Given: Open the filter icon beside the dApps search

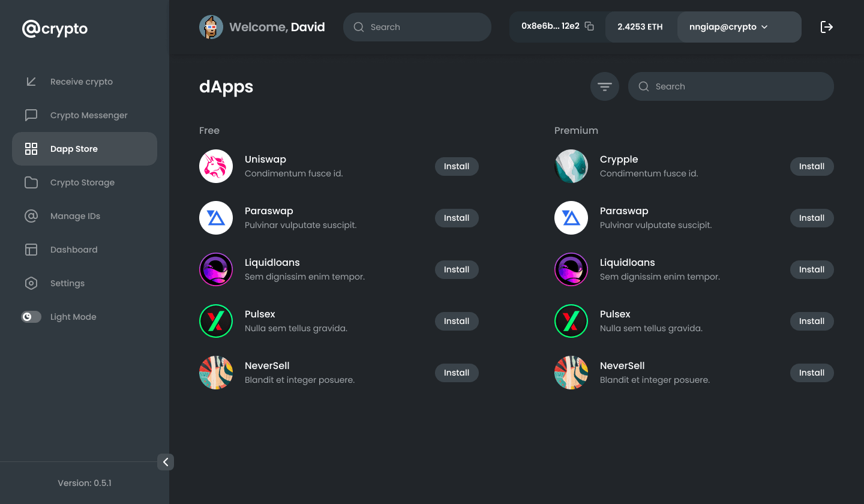Looking at the screenshot, I should 604,86.
